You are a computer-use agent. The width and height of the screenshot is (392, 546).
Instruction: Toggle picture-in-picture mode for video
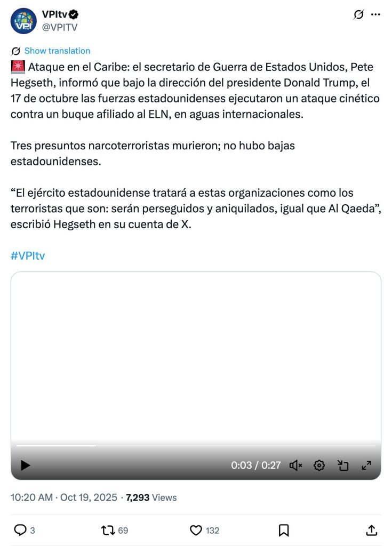(x=343, y=465)
